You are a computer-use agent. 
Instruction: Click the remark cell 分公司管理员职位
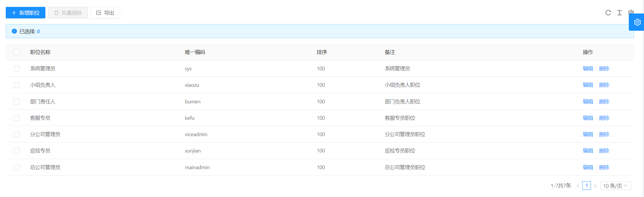tap(405, 134)
